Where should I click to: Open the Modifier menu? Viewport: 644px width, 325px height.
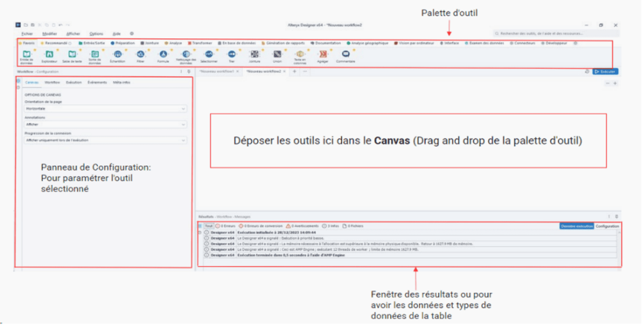pos(50,34)
